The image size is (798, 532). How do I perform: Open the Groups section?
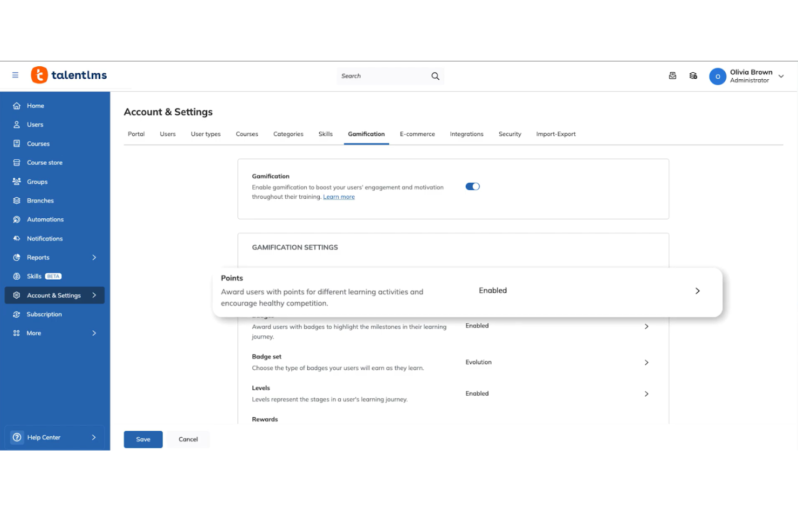(x=37, y=182)
